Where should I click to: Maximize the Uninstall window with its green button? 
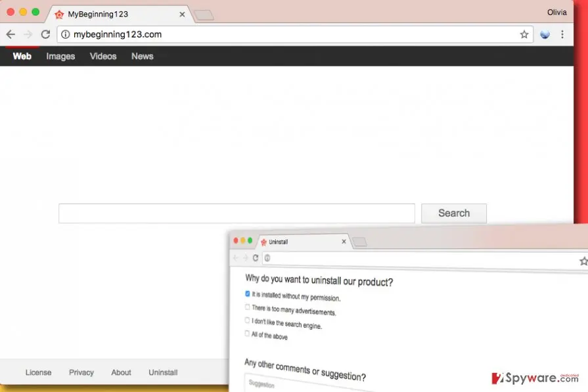(250, 240)
